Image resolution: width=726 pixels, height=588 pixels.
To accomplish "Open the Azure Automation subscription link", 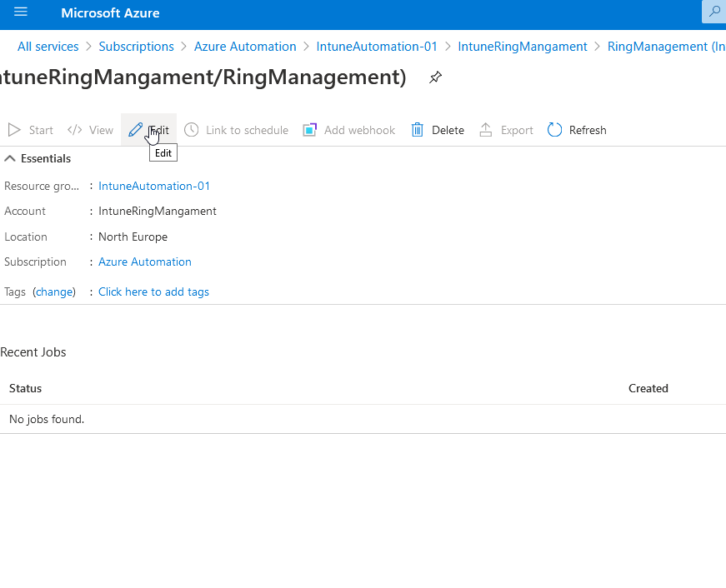I will click(x=145, y=262).
